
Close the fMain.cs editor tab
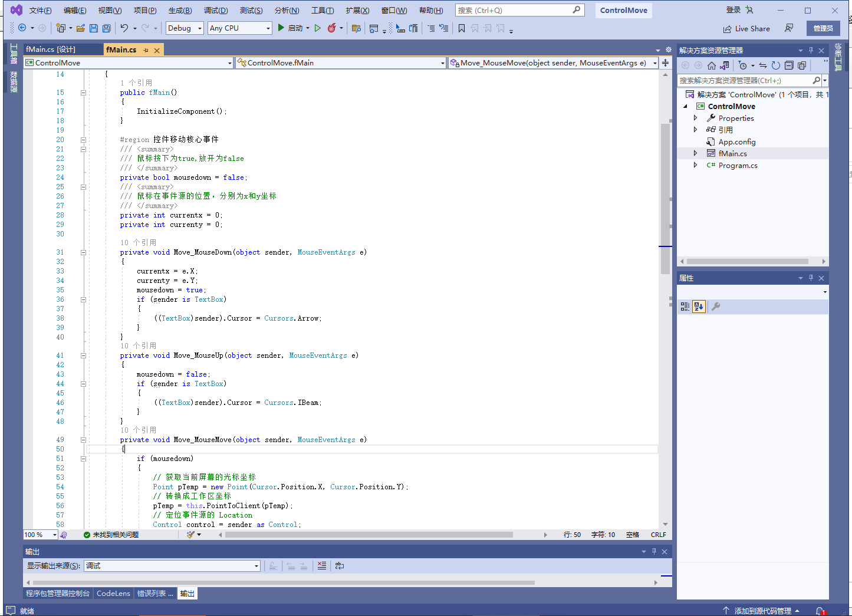(157, 50)
